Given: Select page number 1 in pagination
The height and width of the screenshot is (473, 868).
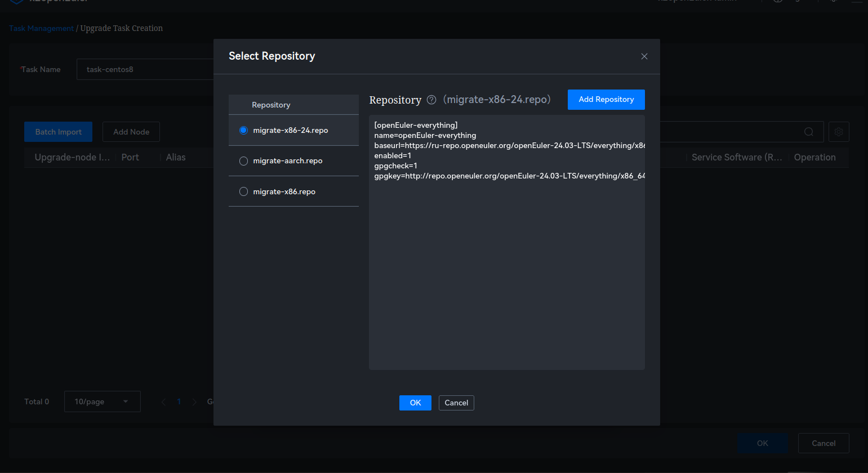Looking at the screenshot, I should coord(179,402).
